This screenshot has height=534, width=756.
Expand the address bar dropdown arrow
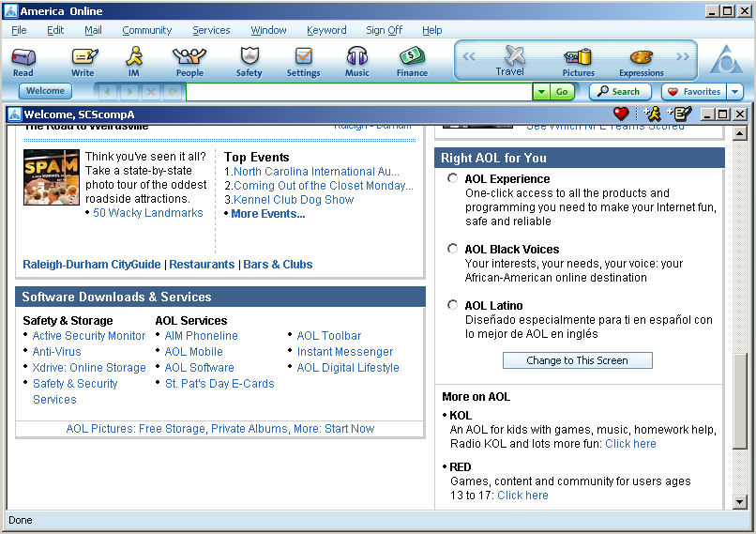point(541,92)
